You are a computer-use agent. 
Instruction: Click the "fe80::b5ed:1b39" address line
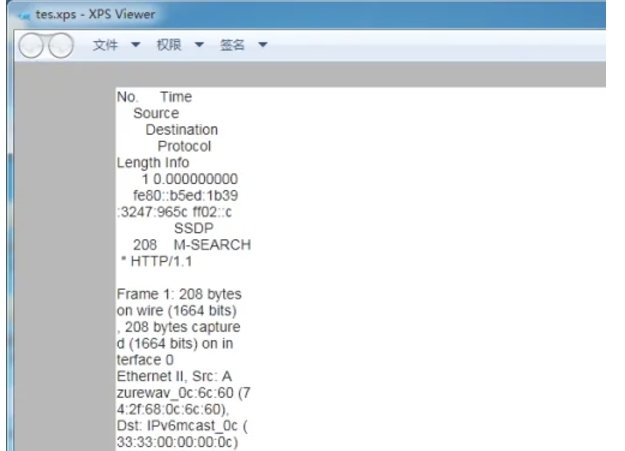point(186,196)
